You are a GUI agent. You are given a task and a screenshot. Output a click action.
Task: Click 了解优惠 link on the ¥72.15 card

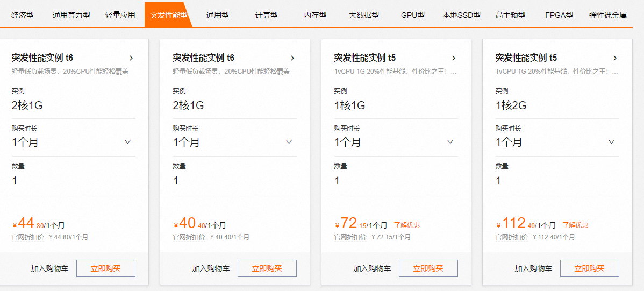(407, 225)
